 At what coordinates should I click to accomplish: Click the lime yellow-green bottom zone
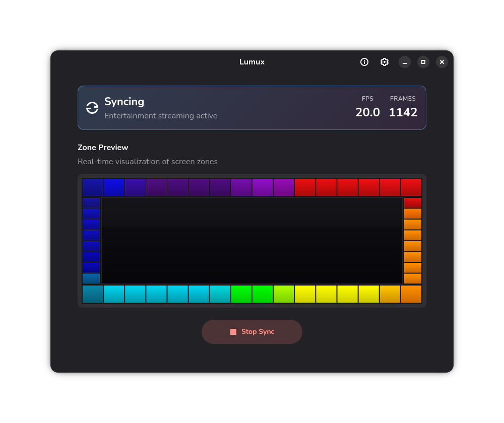pos(284,294)
